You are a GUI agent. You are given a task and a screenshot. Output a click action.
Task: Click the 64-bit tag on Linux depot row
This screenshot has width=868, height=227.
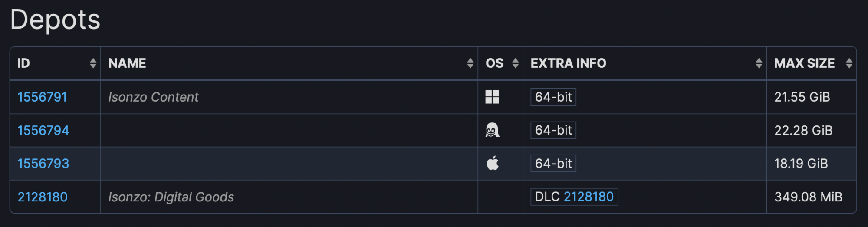tap(553, 130)
